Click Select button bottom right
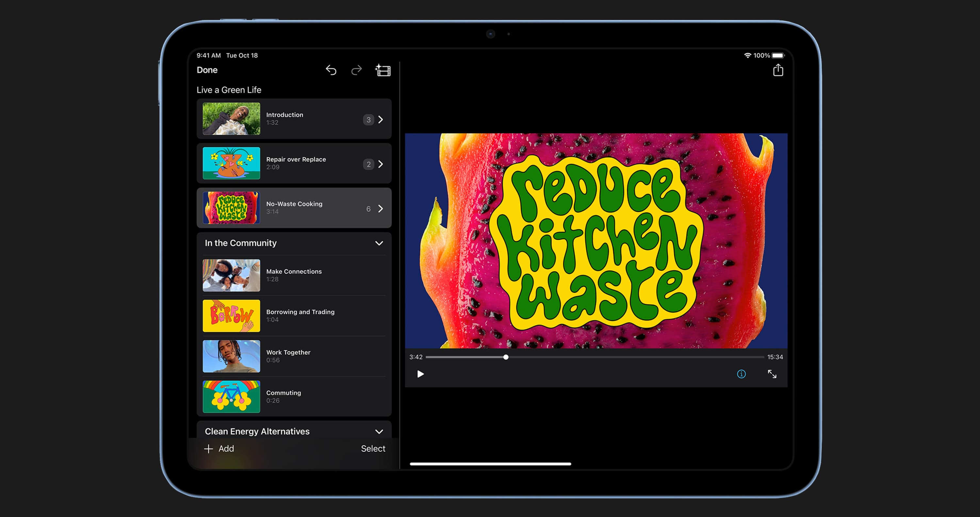Image resolution: width=980 pixels, height=517 pixels. [373, 448]
